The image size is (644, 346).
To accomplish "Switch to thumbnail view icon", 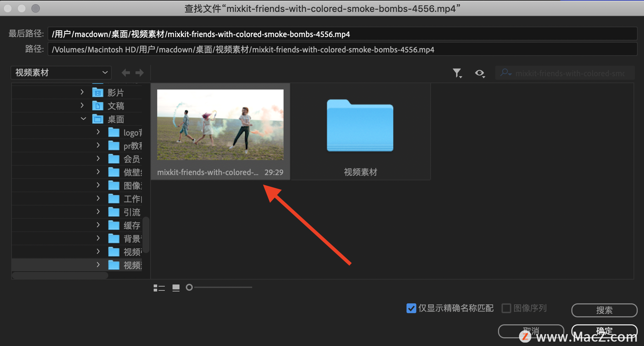I will pos(176,288).
